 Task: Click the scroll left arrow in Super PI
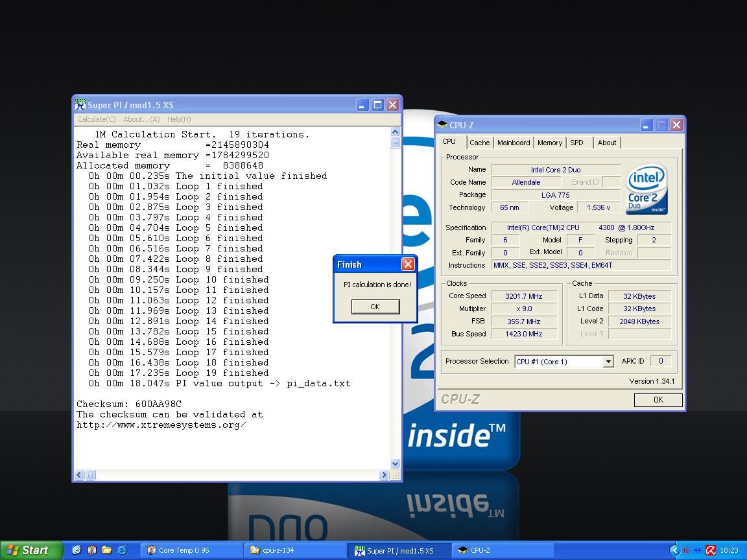point(79,474)
